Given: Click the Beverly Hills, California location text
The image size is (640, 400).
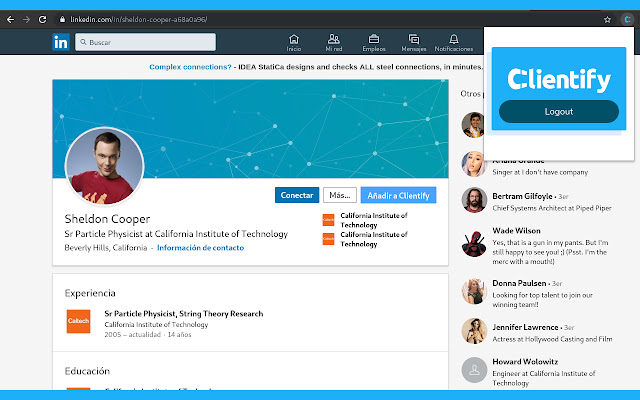Looking at the screenshot, I should pyautogui.click(x=106, y=248).
